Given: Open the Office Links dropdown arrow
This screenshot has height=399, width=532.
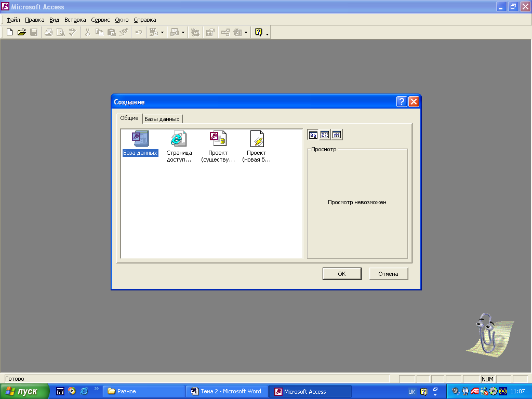Looking at the screenshot, I should point(162,33).
